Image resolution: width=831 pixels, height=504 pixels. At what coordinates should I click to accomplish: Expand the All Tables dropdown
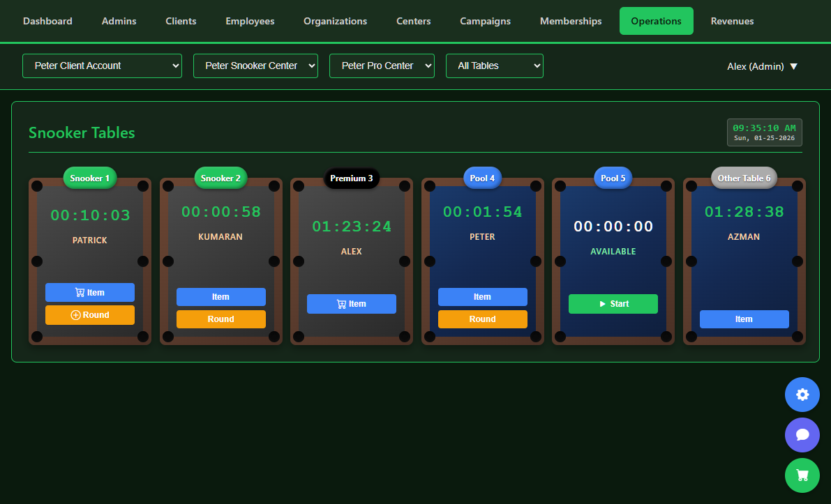tap(494, 66)
